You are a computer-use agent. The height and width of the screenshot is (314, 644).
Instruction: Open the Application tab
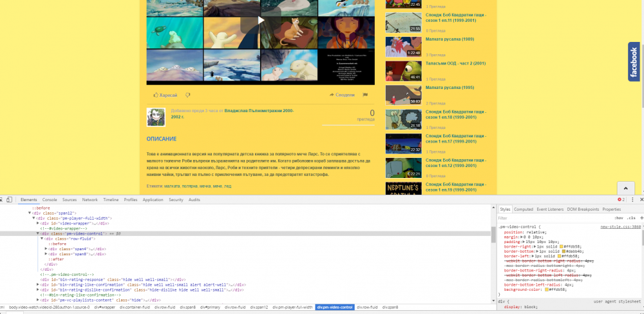coord(153,200)
